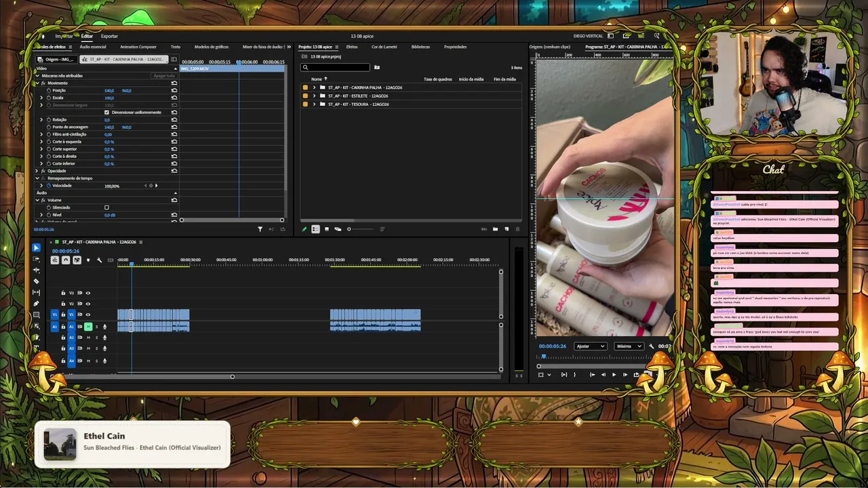The height and width of the screenshot is (488, 868).
Task: Step forward one frame in Program monitor
Action: point(625,374)
